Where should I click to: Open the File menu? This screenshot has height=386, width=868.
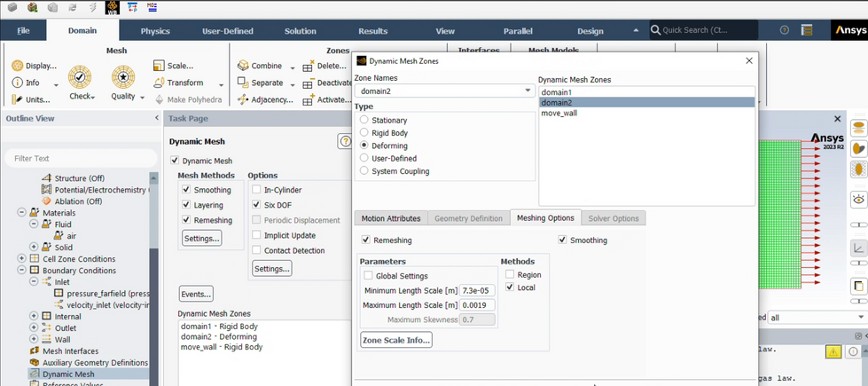point(23,31)
